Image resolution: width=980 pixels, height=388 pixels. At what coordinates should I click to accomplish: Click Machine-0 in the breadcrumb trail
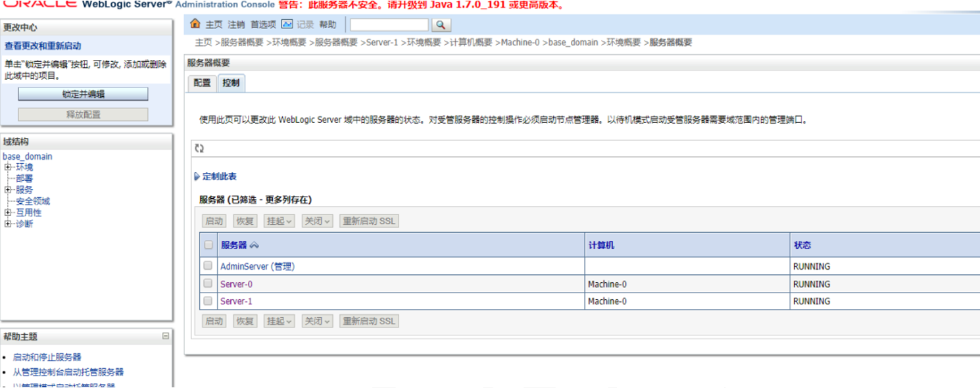(520, 42)
